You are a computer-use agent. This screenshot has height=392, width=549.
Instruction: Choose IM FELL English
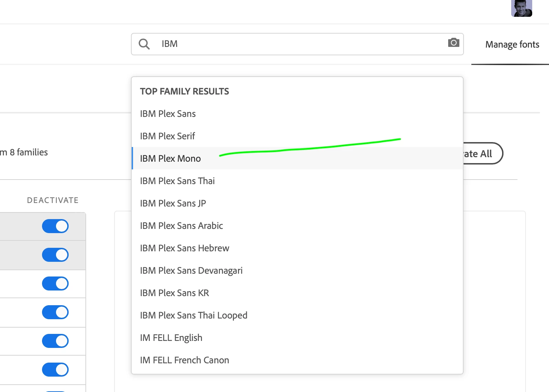(297, 337)
